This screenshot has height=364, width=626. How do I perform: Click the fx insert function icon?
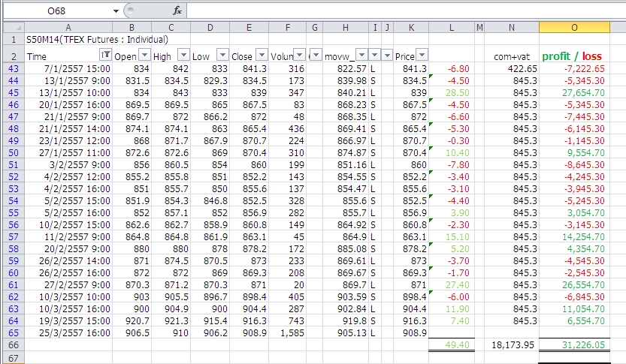177,11
